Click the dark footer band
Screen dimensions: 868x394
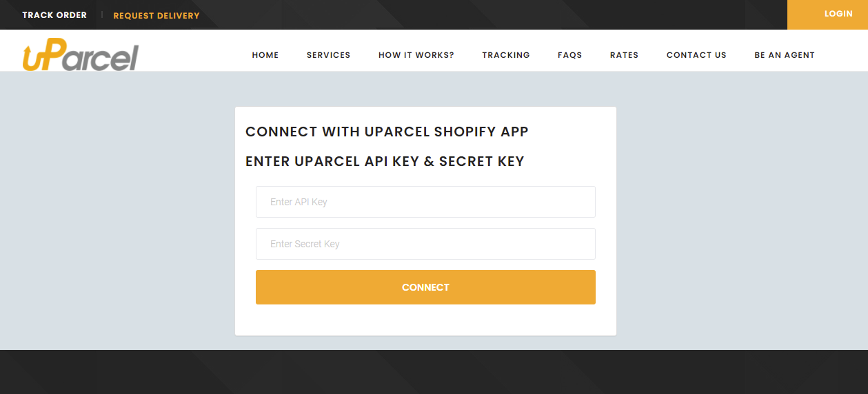pyautogui.click(x=434, y=372)
